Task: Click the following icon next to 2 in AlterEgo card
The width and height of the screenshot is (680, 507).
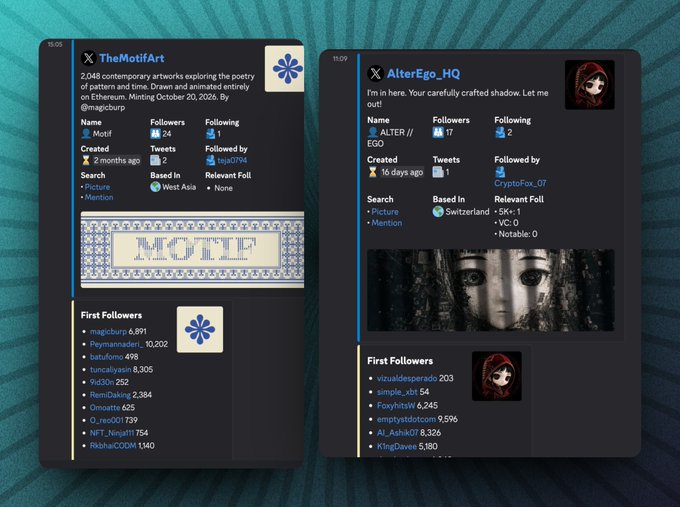Action: (x=500, y=132)
